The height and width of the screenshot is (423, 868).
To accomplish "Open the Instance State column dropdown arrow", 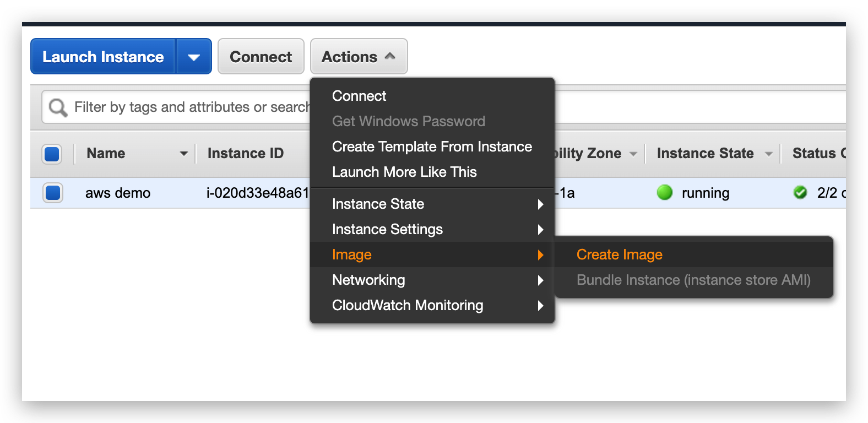I will pyautogui.click(x=769, y=154).
